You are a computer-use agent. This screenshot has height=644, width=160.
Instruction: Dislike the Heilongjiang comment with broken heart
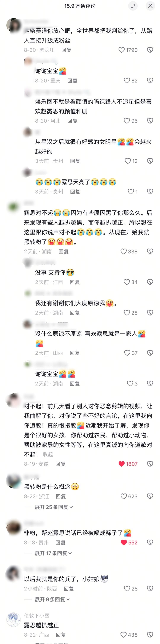150,50
